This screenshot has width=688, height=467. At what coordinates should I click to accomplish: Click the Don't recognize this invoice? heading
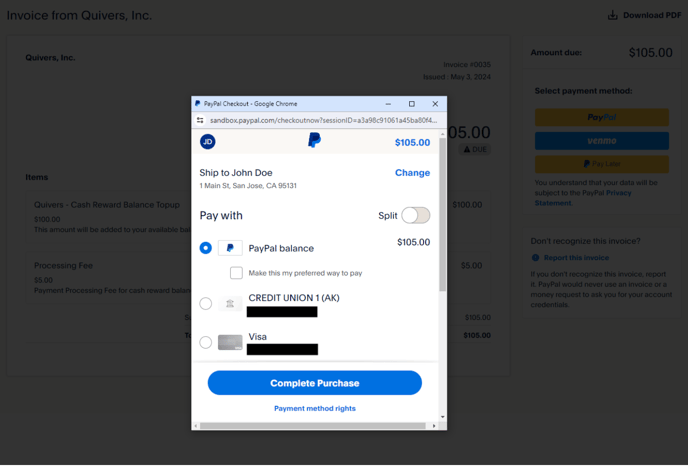tap(585, 241)
